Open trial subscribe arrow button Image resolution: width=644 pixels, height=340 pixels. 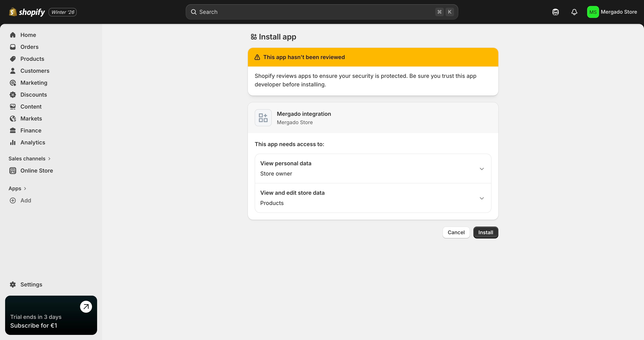pyautogui.click(x=86, y=307)
